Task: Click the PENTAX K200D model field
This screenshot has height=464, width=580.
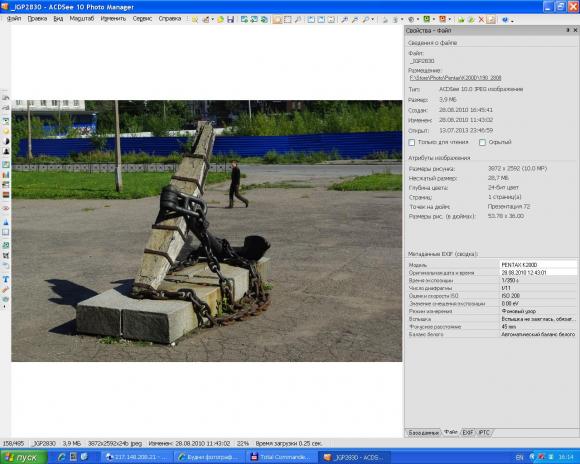Action: click(538, 265)
